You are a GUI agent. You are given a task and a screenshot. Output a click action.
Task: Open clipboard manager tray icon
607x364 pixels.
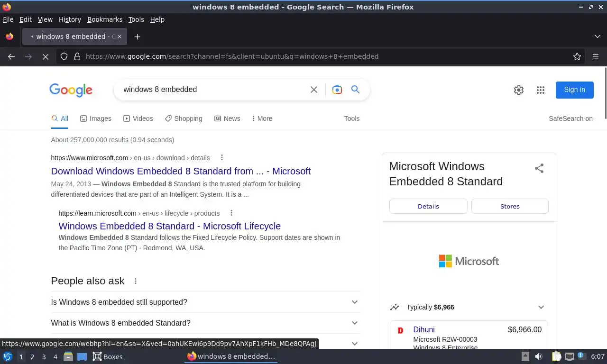coord(556,356)
